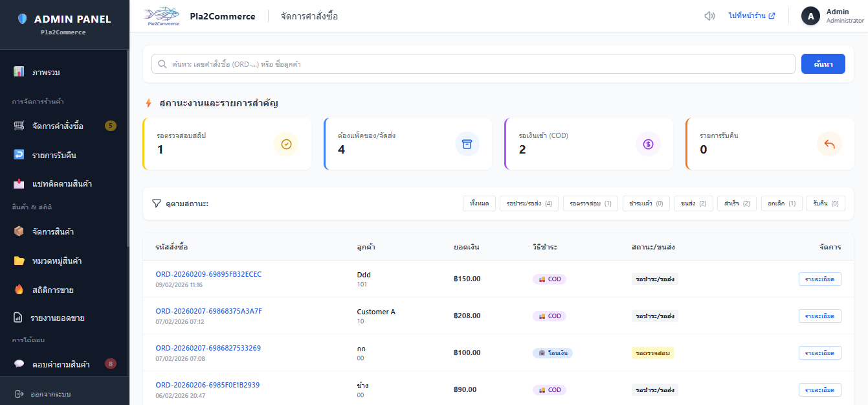Open order ORD-20260207-69868375A3A7F
Image resolution: width=868 pixels, height=405 pixels.
click(208, 311)
